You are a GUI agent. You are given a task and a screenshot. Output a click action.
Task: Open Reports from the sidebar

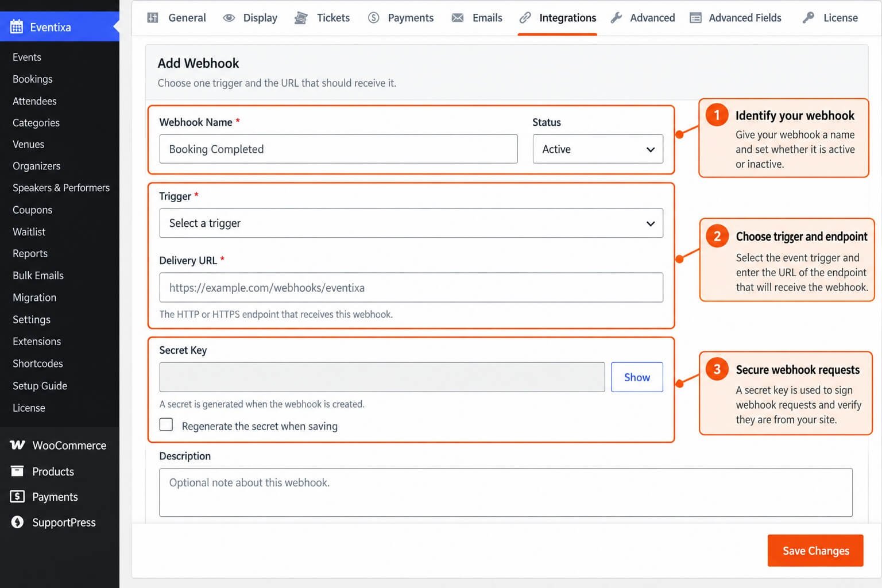30,254
